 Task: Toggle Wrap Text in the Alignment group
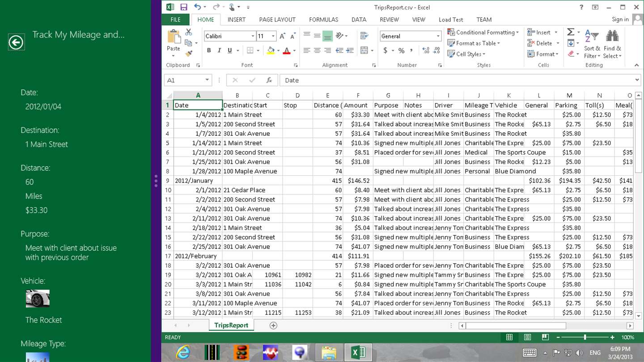[364, 36]
